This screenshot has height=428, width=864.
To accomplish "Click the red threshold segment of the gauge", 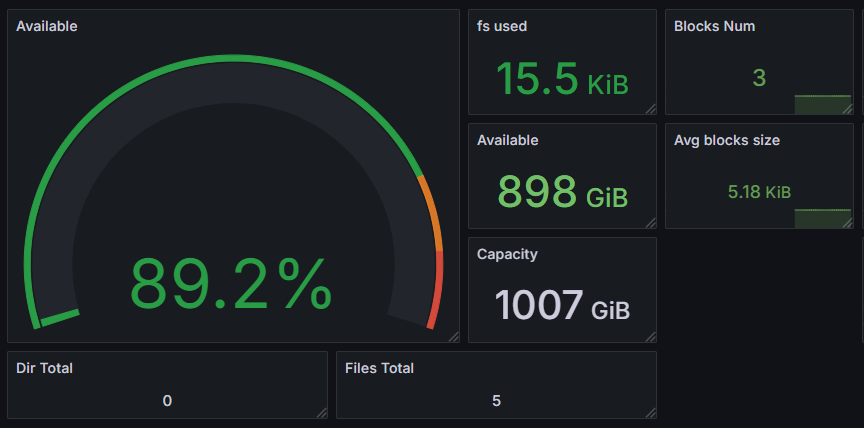I will coord(436,290).
